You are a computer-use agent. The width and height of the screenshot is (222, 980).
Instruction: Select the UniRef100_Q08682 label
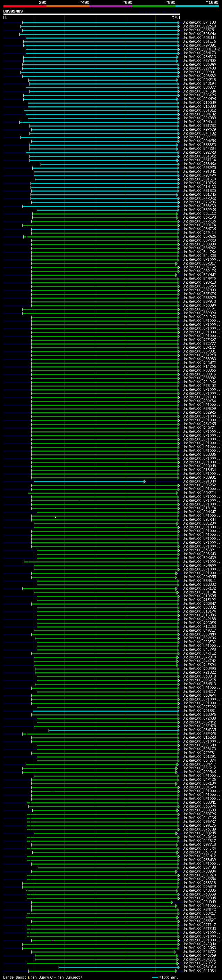[199, 76]
